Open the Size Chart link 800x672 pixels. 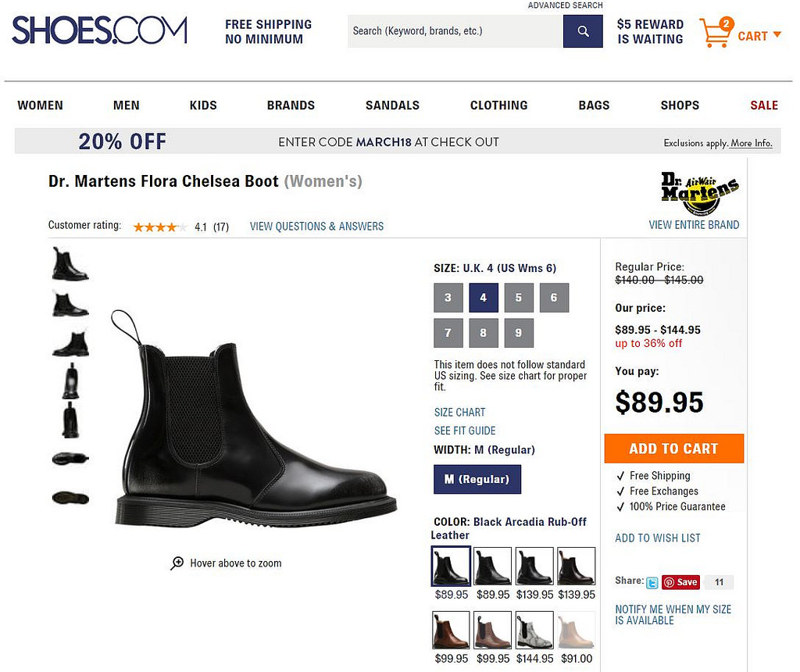[x=459, y=412]
